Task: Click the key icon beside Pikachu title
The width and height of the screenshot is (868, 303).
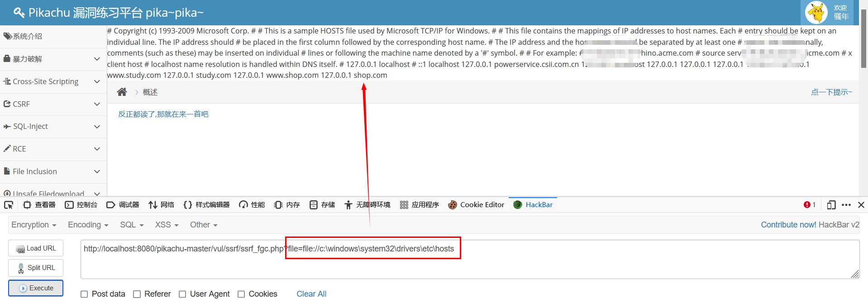Action: pos(19,13)
